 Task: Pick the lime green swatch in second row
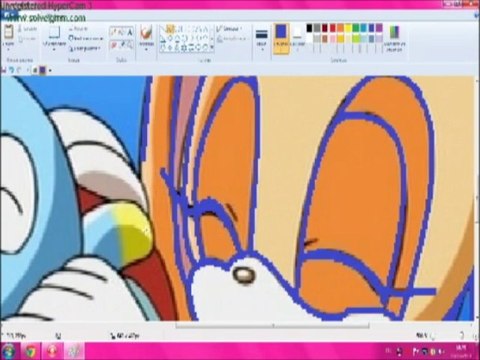(356, 39)
